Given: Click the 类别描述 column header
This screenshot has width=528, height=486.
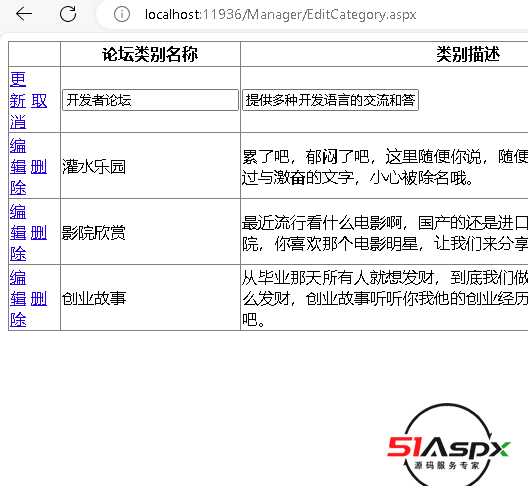Looking at the screenshot, I should point(468,54).
